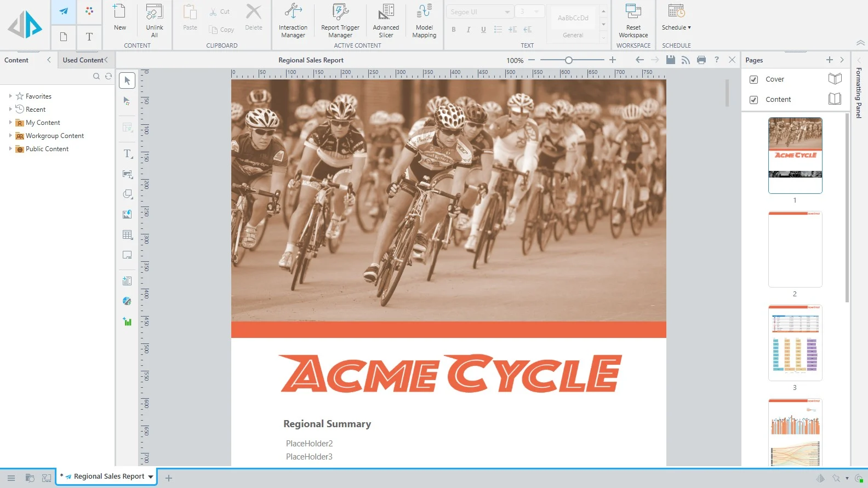The height and width of the screenshot is (488, 868).
Task: Click the large T text mode icon
Action: (x=89, y=37)
